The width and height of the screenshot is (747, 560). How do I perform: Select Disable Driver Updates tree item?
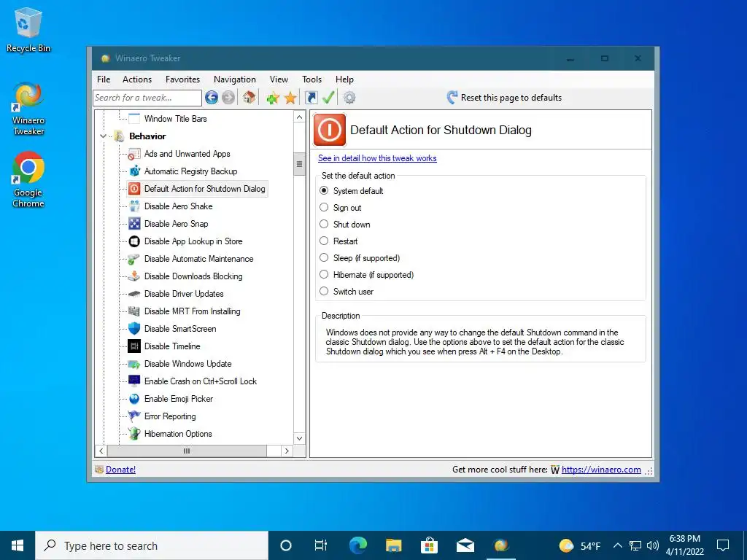184,294
